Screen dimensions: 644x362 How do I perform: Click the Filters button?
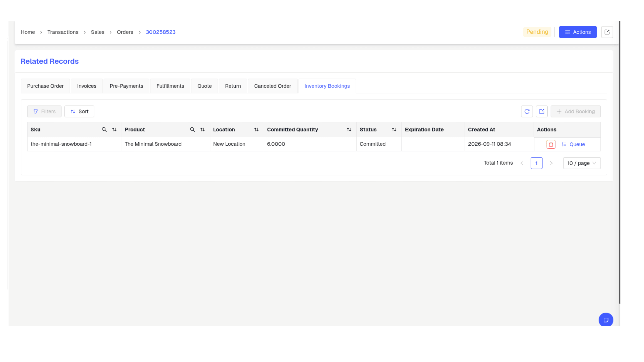(44, 111)
